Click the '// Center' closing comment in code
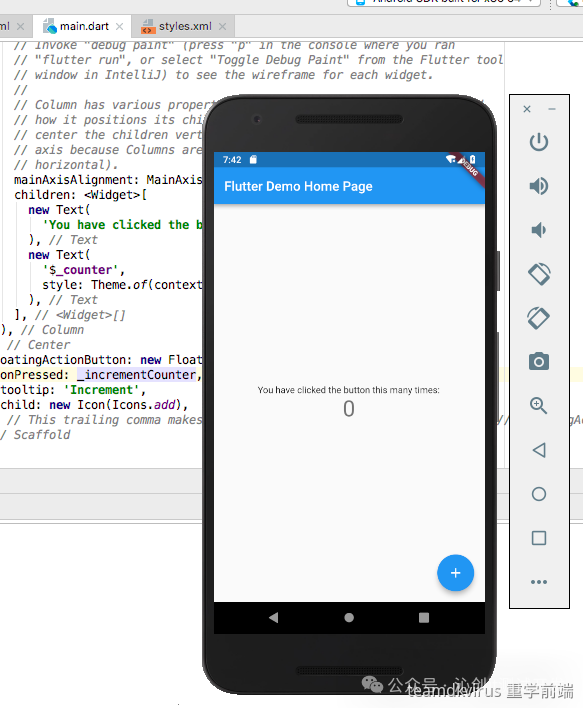This screenshot has height=708, width=583. click(x=38, y=345)
